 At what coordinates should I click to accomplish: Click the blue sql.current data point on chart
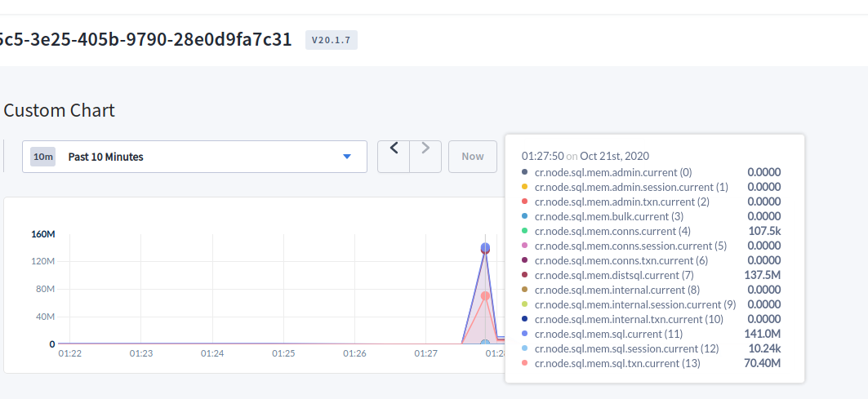point(486,247)
